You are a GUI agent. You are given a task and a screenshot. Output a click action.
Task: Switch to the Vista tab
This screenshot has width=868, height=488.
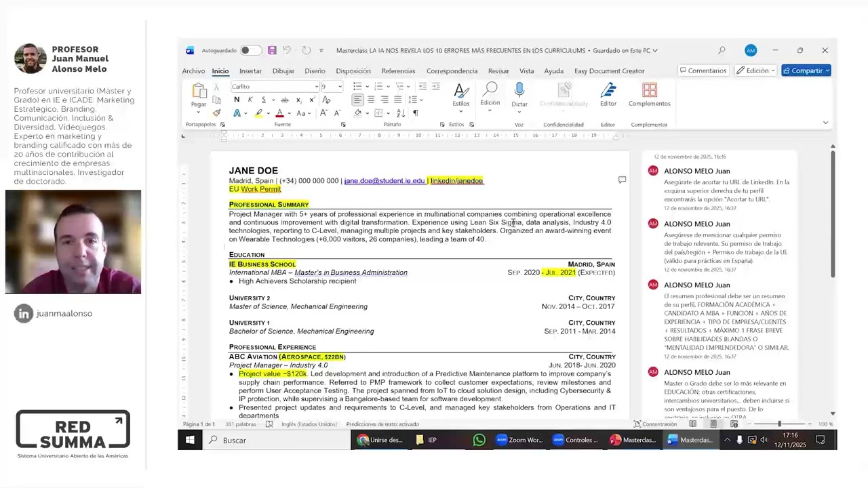pyautogui.click(x=527, y=70)
